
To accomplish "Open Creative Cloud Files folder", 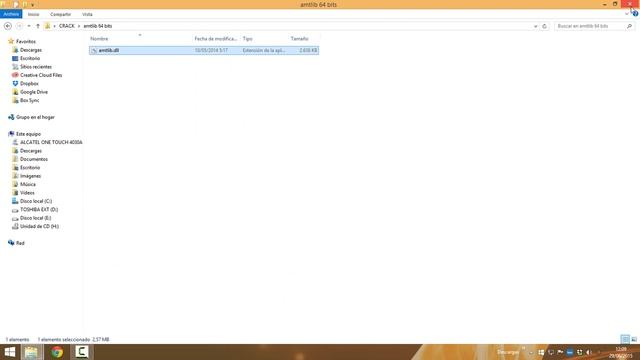I will click(41, 75).
